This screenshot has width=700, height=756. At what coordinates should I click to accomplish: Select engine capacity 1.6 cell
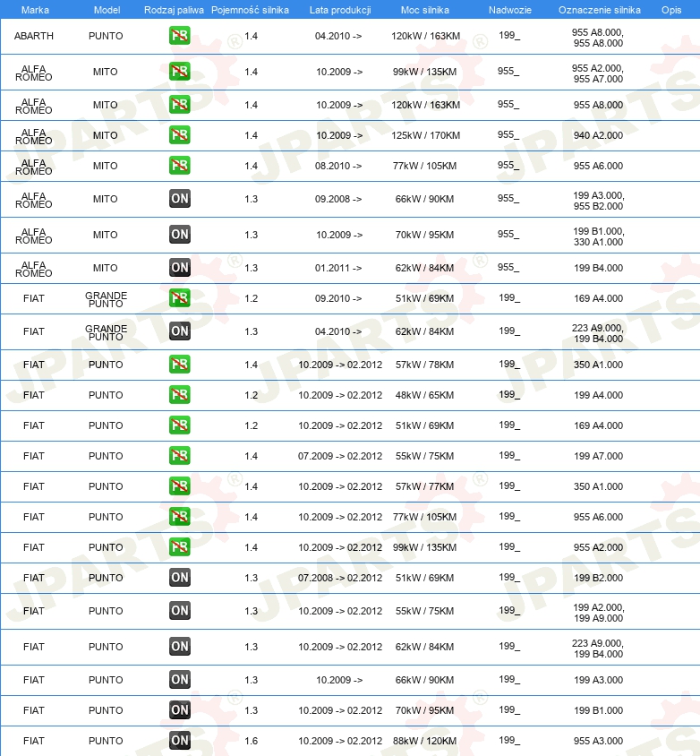click(x=251, y=741)
